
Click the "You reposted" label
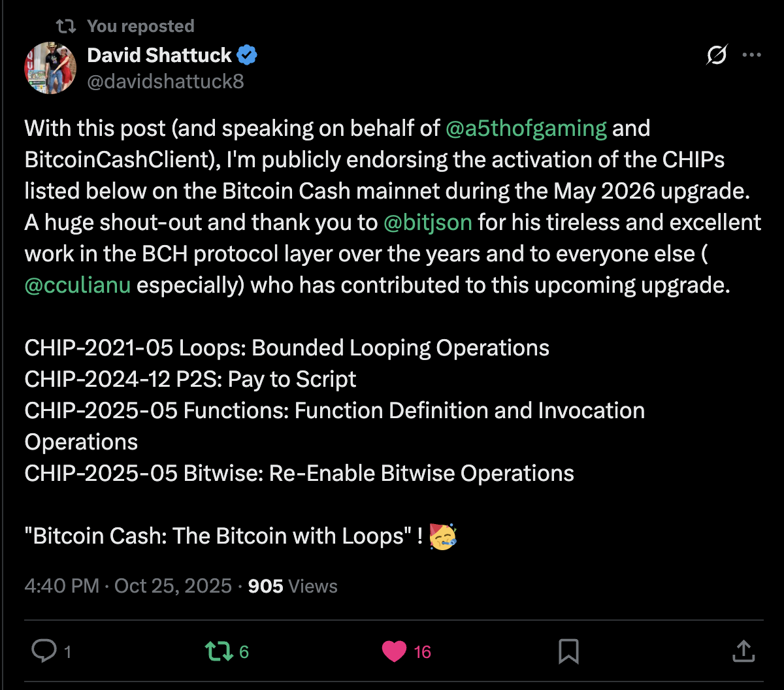pyautogui.click(x=140, y=26)
